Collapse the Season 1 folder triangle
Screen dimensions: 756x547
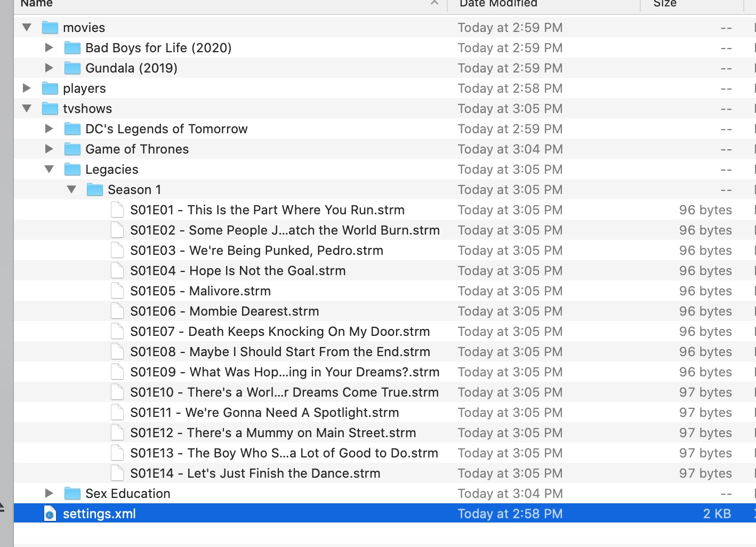[x=71, y=189]
